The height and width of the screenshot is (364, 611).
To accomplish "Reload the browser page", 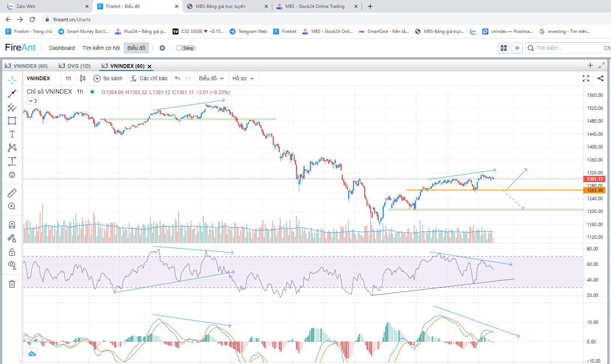I will 32,19.
